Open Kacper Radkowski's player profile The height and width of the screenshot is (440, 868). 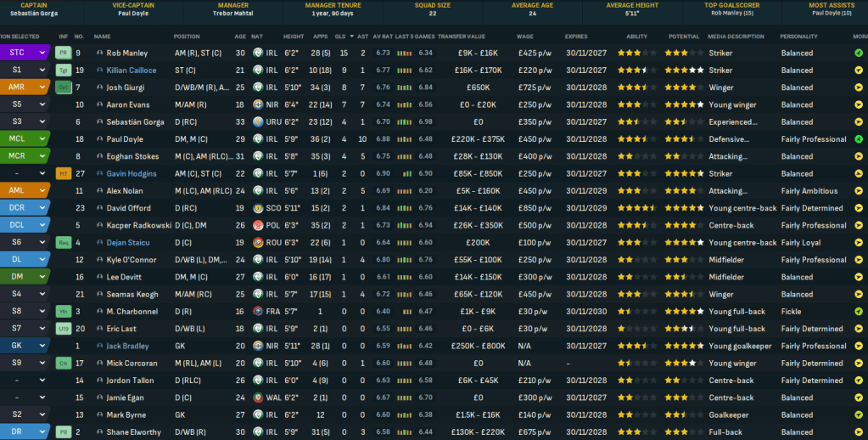point(137,225)
